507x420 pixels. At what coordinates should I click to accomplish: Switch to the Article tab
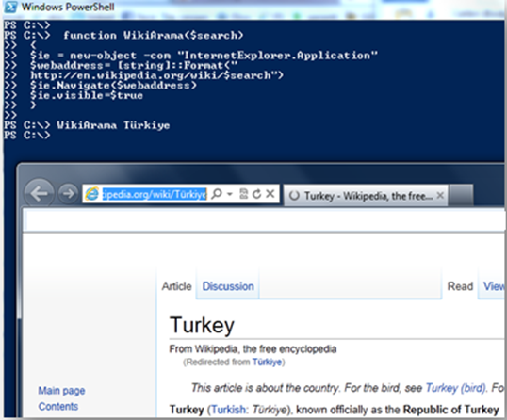coord(176,286)
